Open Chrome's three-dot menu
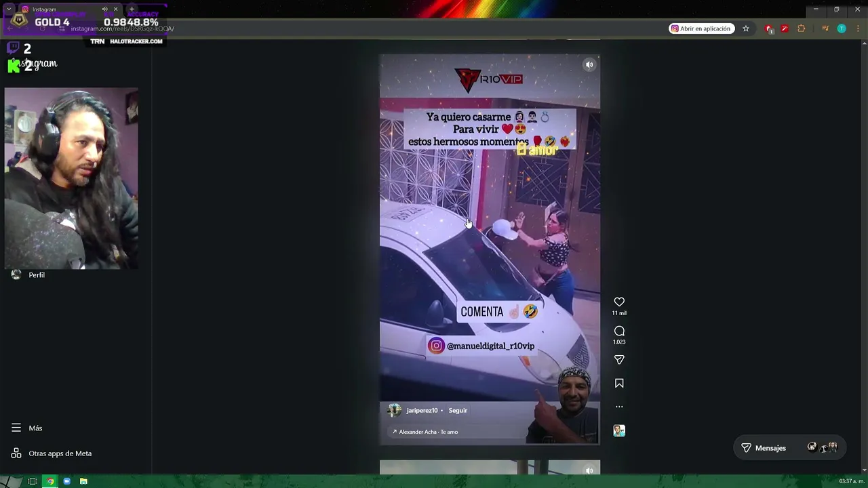Viewport: 868px width, 488px height. pos(858,28)
